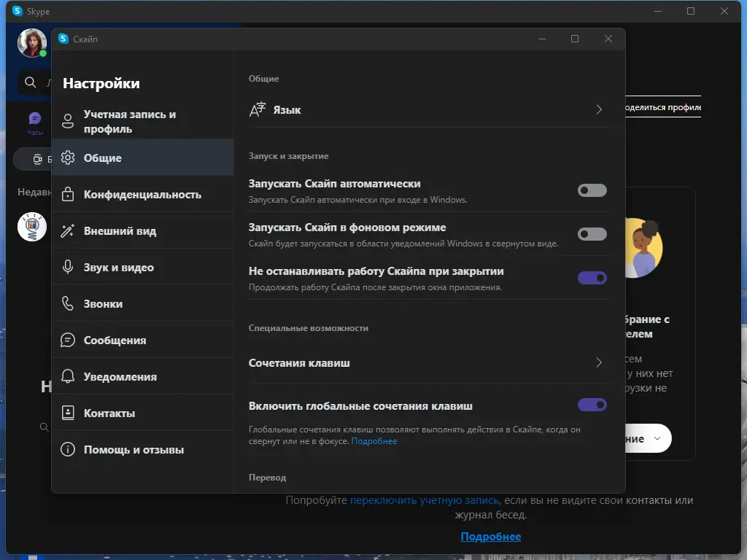This screenshot has height=560, width=747.
Task: Click the phone handset icon for Звонки
Action: (x=68, y=303)
